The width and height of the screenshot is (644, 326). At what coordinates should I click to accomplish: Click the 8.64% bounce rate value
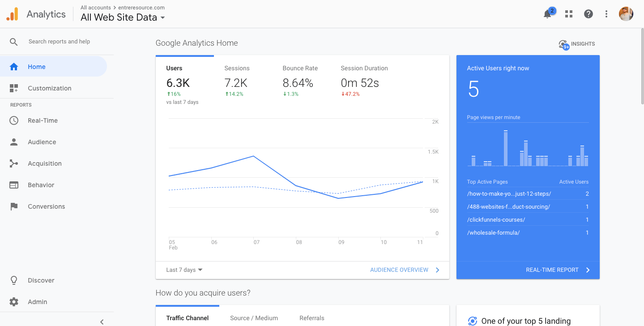click(298, 83)
